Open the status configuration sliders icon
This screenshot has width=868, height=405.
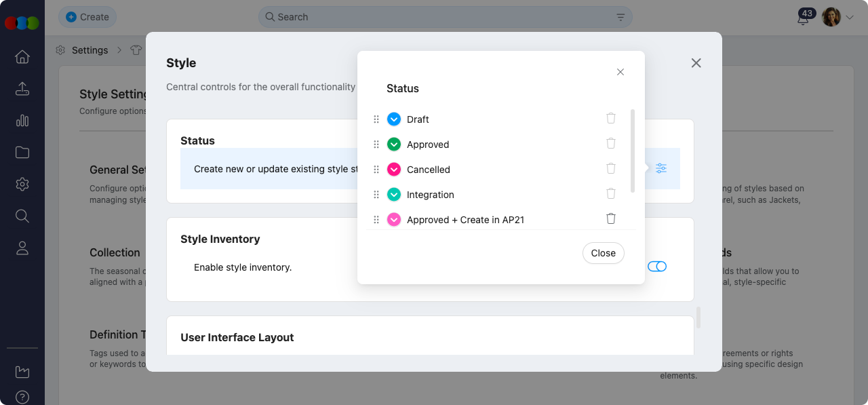tap(661, 168)
